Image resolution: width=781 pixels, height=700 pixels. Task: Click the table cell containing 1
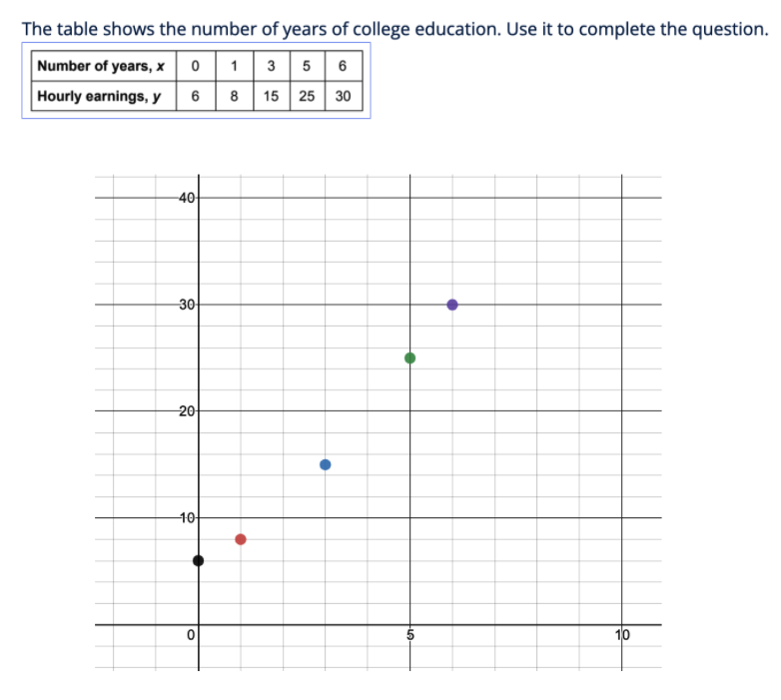point(234,67)
